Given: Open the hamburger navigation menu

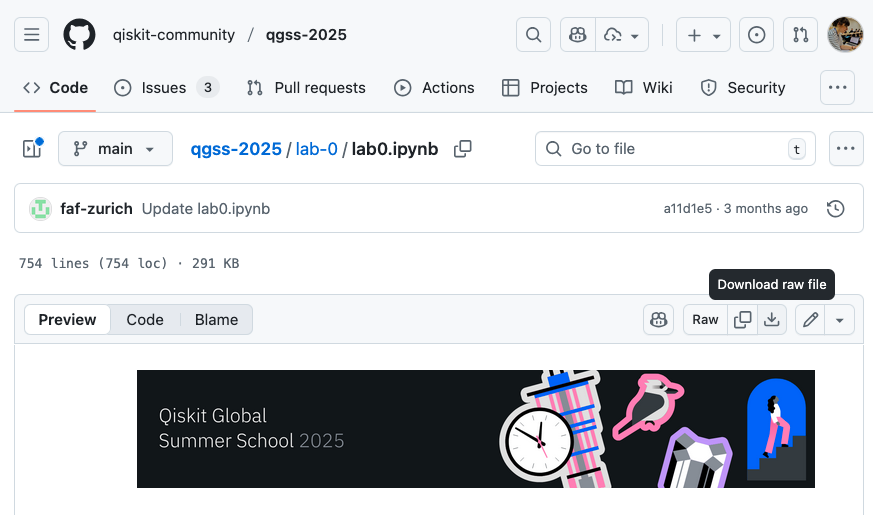Looking at the screenshot, I should 32,35.
